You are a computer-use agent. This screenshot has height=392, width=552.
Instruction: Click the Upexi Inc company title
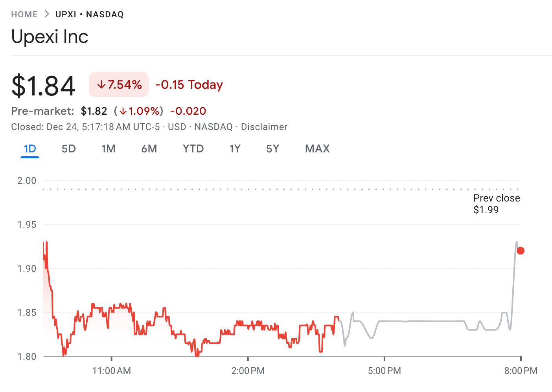50,36
